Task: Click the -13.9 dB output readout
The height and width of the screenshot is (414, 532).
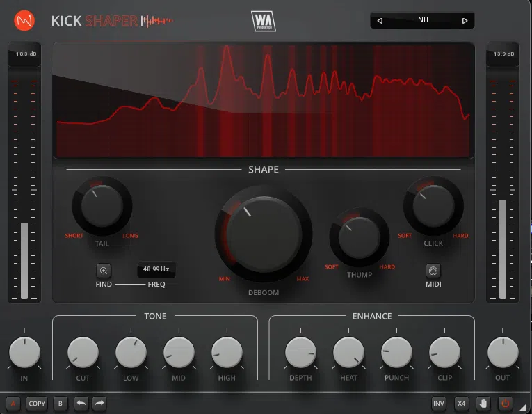Action: pos(503,54)
